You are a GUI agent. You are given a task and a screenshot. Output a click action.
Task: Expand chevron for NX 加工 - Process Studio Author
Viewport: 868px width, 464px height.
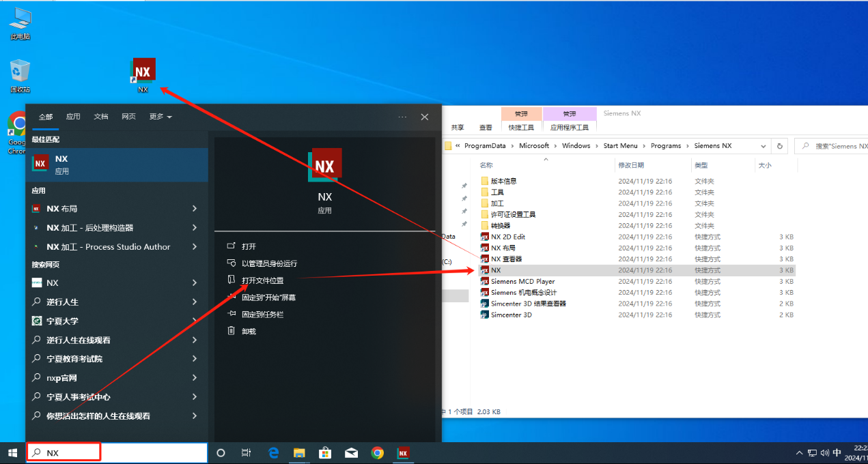click(195, 247)
